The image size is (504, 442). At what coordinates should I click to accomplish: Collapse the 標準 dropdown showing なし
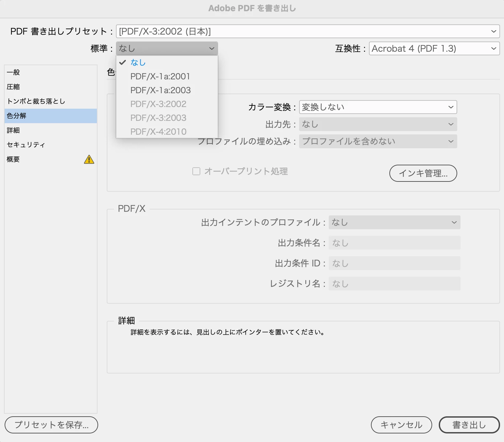167,48
